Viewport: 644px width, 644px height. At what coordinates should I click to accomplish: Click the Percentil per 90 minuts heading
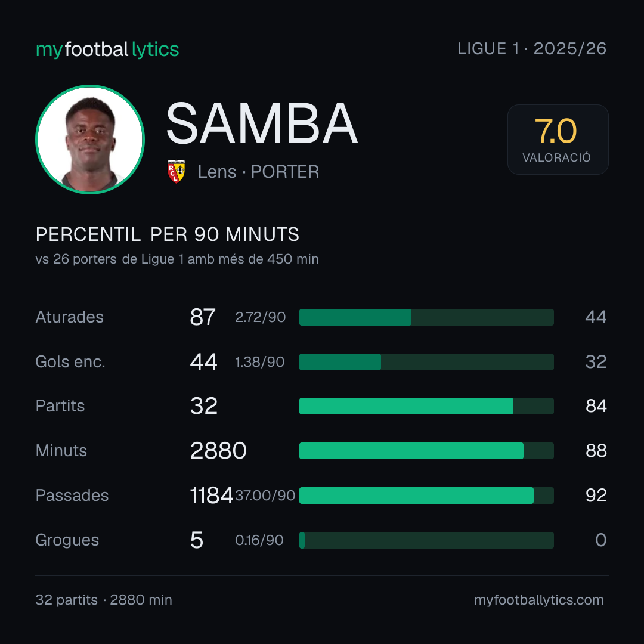(x=168, y=234)
